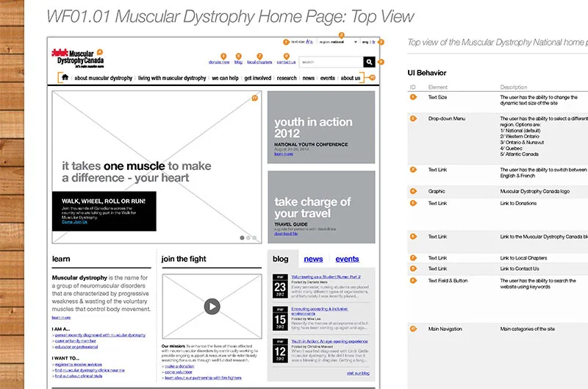Open living with muscular dystrophy menu

click(x=172, y=78)
